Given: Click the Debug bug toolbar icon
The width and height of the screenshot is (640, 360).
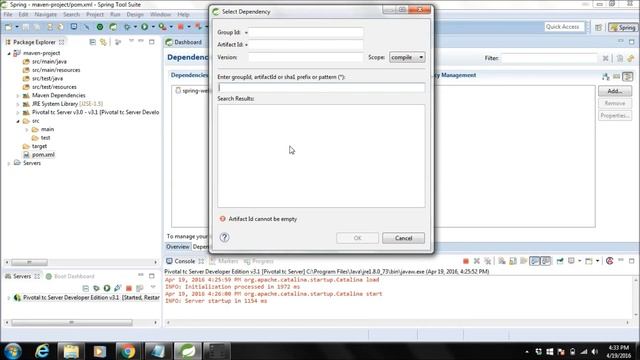Looking at the screenshot, I should tap(128, 27).
